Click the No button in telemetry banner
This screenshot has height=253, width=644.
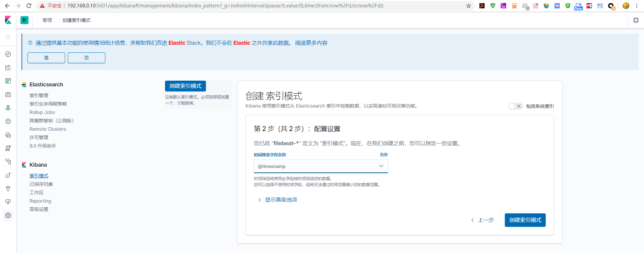(x=87, y=58)
